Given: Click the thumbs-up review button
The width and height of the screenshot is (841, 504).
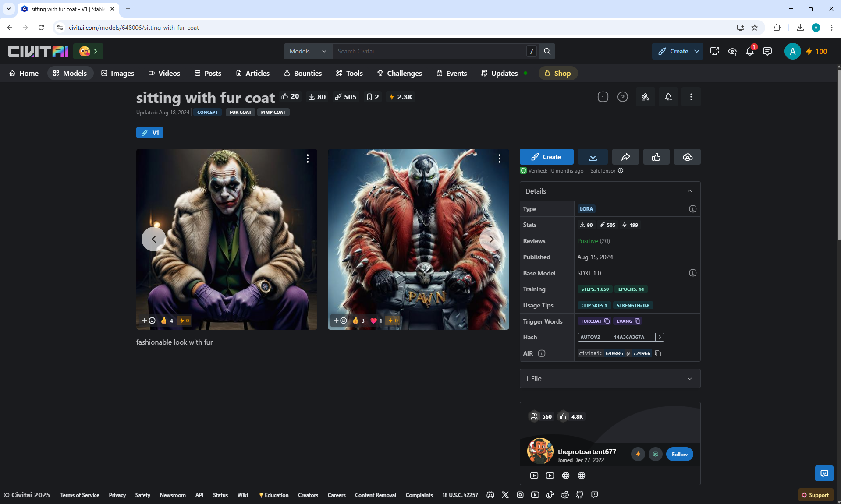Looking at the screenshot, I should (656, 157).
